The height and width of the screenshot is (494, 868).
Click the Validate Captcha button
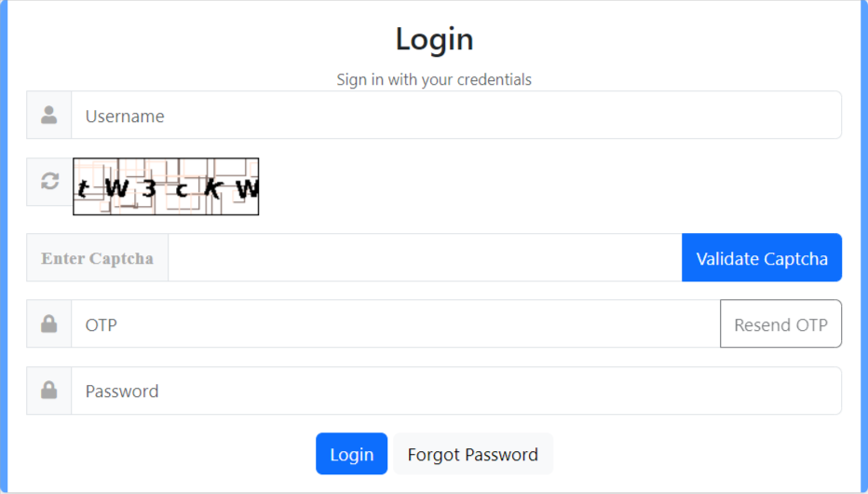coord(762,257)
